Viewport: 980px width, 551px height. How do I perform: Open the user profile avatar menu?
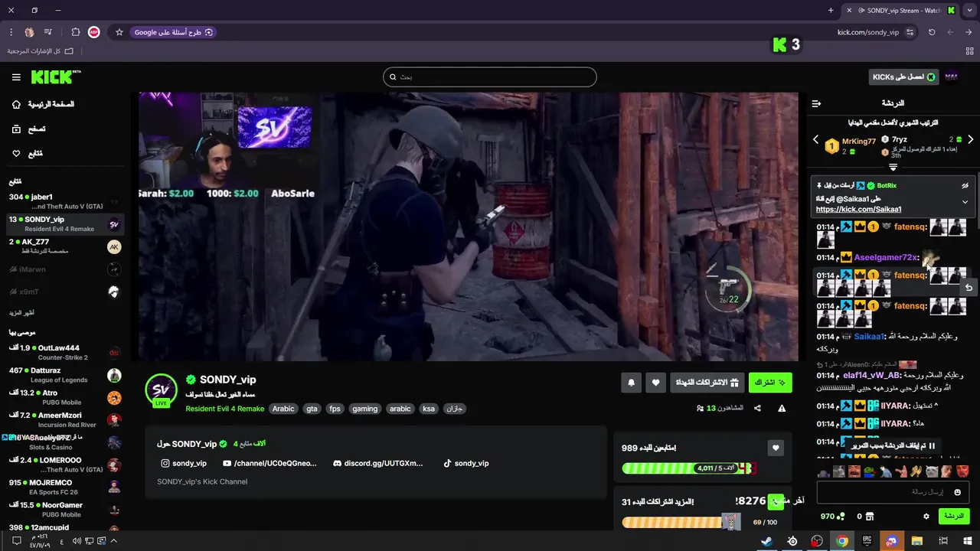pos(952,77)
